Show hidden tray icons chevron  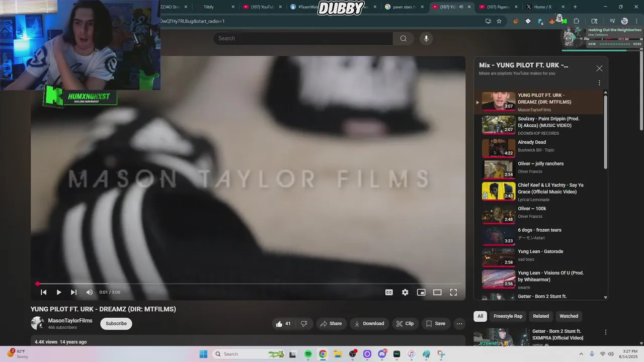point(581,354)
